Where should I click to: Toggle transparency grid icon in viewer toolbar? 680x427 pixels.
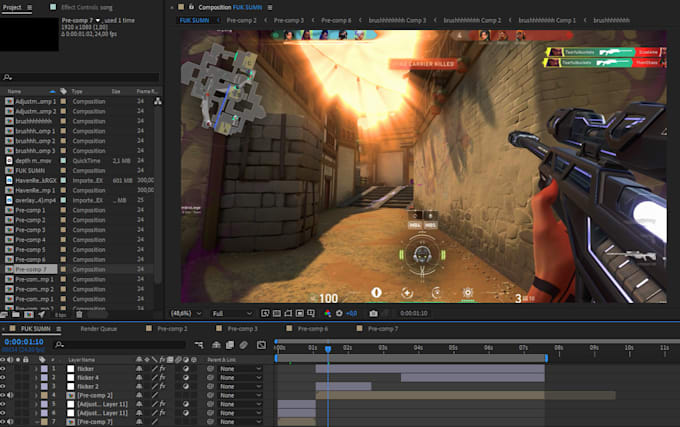(x=277, y=313)
